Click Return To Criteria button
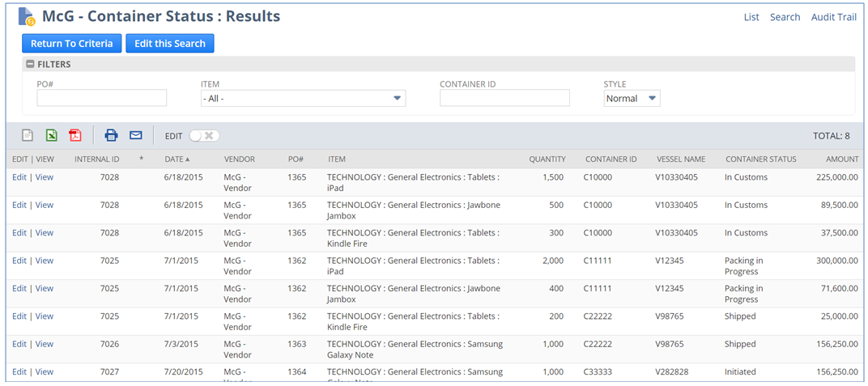The height and width of the screenshot is (386, 868). pyautogui.click(x=72, y=44)
